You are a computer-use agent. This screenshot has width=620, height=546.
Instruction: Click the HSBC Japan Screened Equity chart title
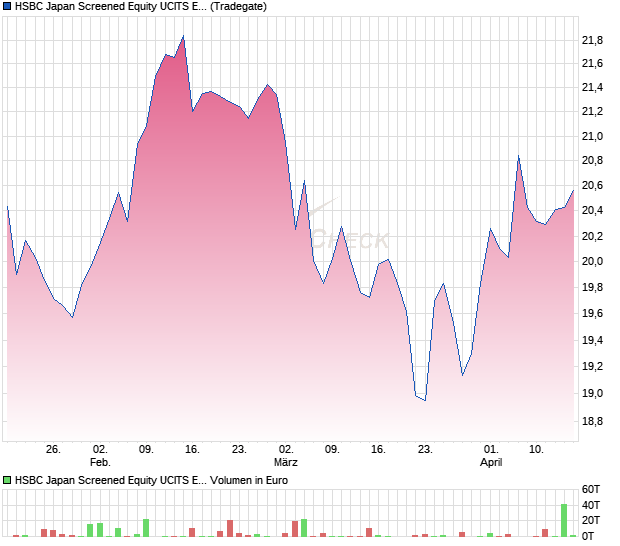coord(111,7)
